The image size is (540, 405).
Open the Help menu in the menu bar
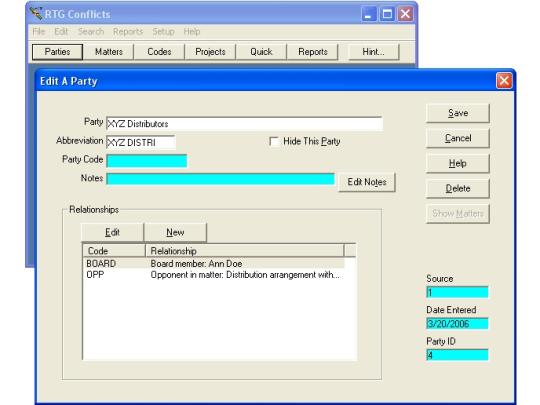tap(192, 32)
